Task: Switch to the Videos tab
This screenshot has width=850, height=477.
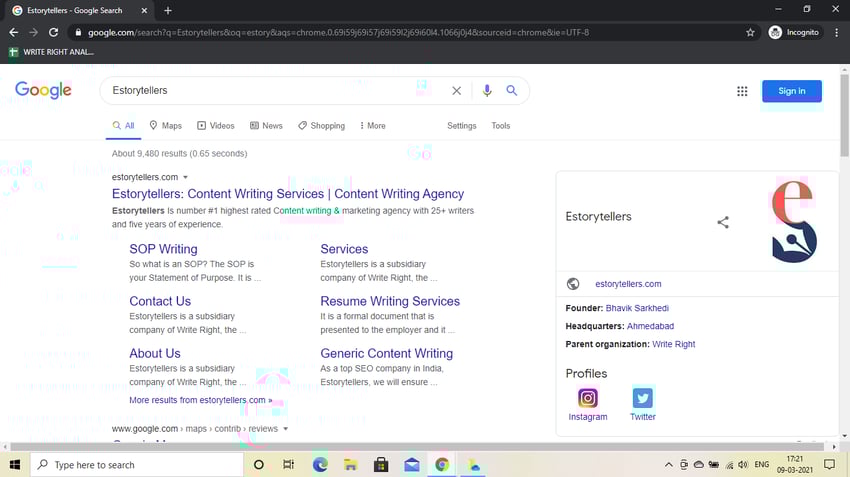Action: 216,126
